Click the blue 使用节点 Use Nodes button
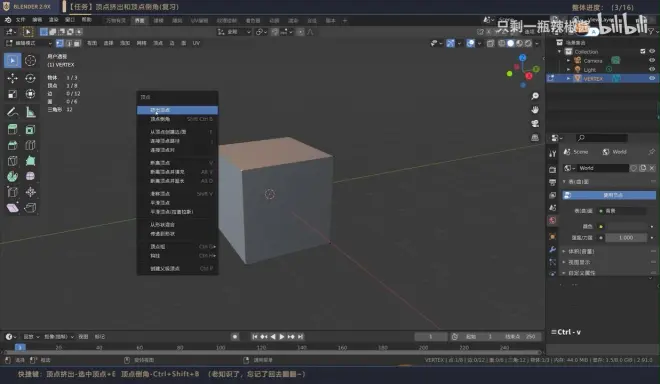 (609, 195)
